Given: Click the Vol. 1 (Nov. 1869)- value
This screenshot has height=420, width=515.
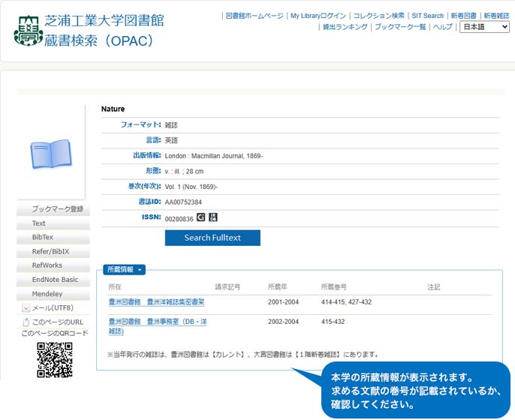Looking at the screenshot, I should (191, 187).
